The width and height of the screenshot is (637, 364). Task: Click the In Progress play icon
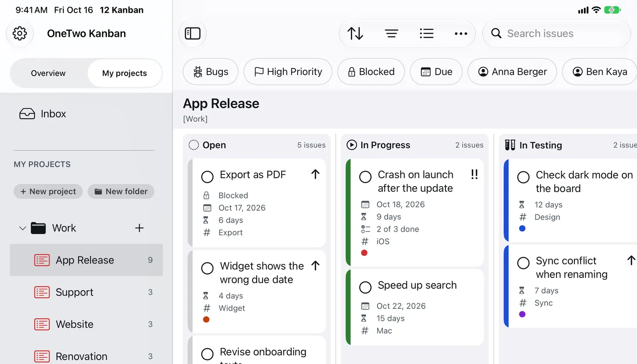352,145
